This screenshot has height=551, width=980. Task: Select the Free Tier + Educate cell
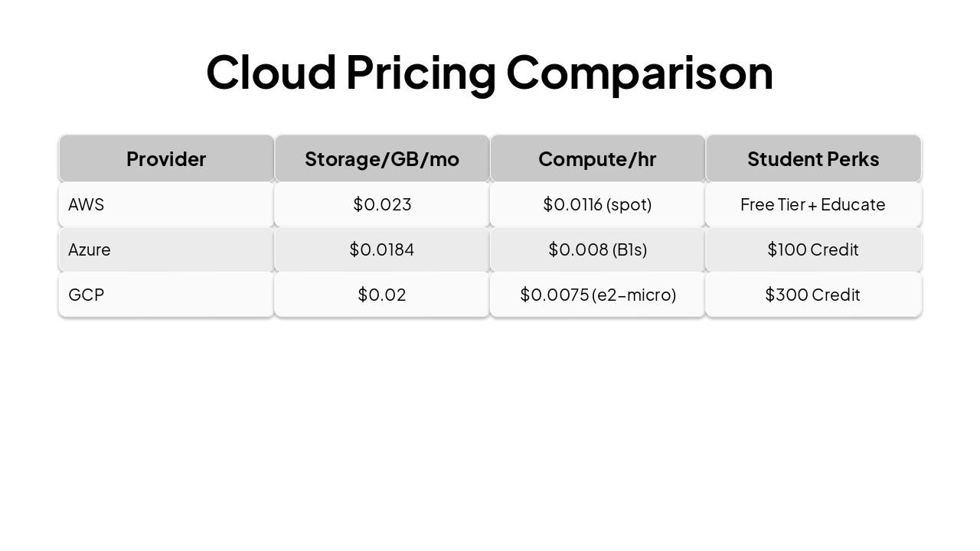pyautogui.click(x=813, y=204)
